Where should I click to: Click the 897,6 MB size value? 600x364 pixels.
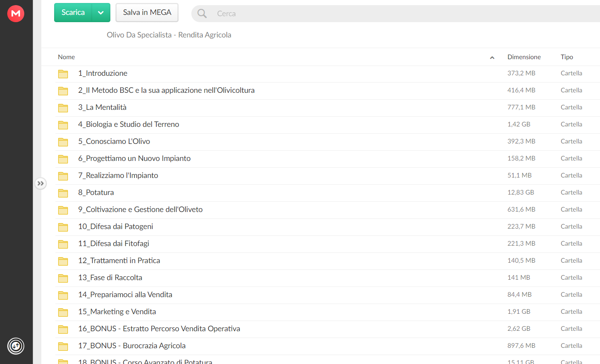[x=522, y=346]
